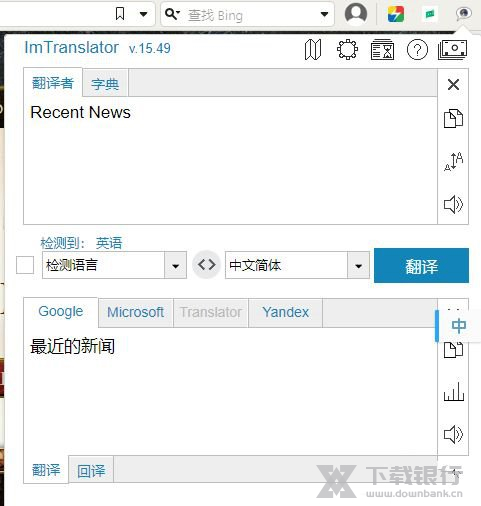Viewport: 481px width, 506px height.
Task: Click the donate money icon
Action: [453, 50]
